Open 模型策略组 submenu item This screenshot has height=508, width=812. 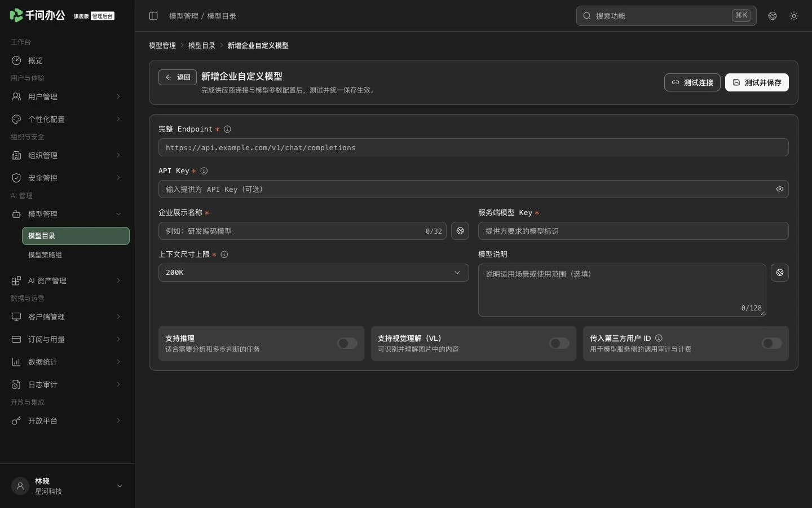76,255
